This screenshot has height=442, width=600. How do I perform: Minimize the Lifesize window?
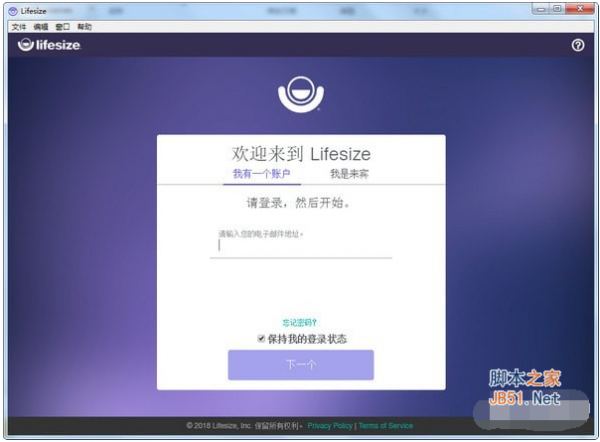[541, 9]
